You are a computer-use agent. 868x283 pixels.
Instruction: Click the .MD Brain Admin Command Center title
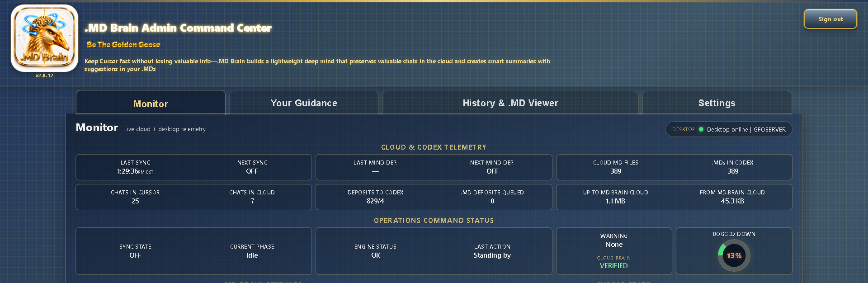tap(178, 28)
